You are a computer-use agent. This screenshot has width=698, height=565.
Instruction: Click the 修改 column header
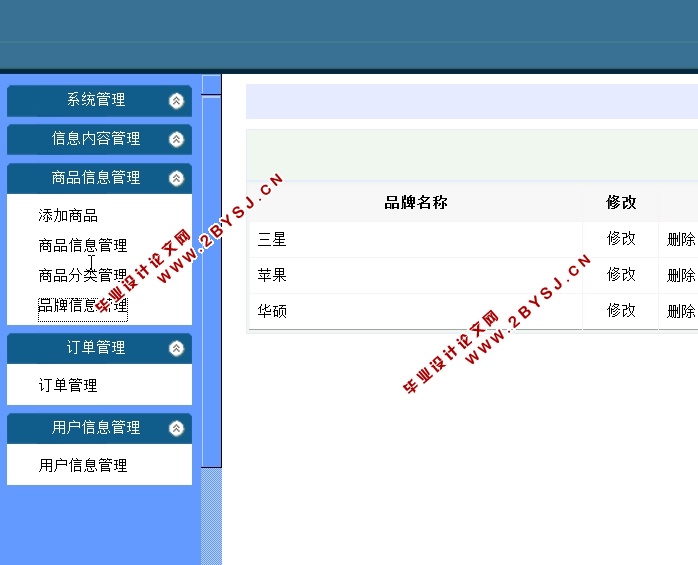(621, 203)
